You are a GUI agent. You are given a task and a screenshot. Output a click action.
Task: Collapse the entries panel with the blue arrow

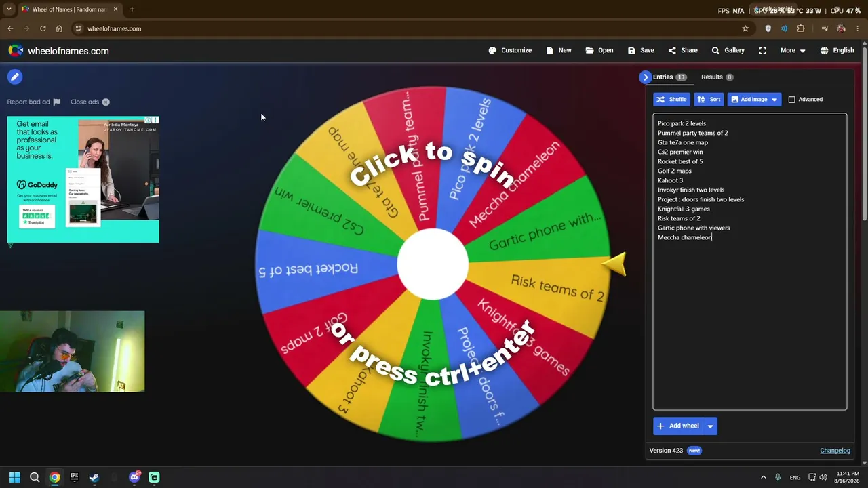645,77
